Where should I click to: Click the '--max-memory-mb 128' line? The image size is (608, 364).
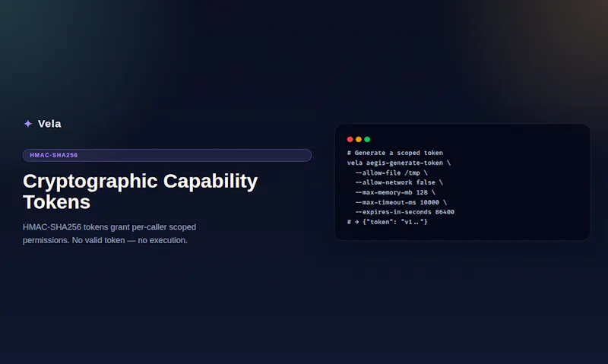[x=395, y=192]
